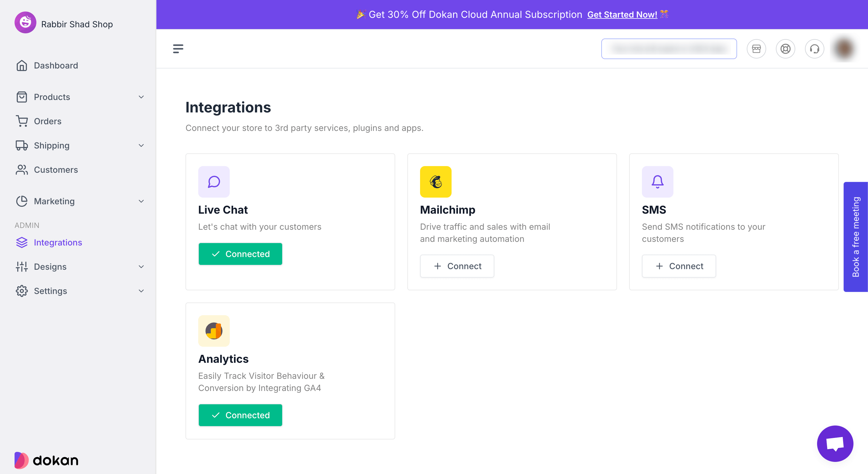This screenshot has height=474, width=868.
Task: Click the headset support icon
Action: [814, 49]
